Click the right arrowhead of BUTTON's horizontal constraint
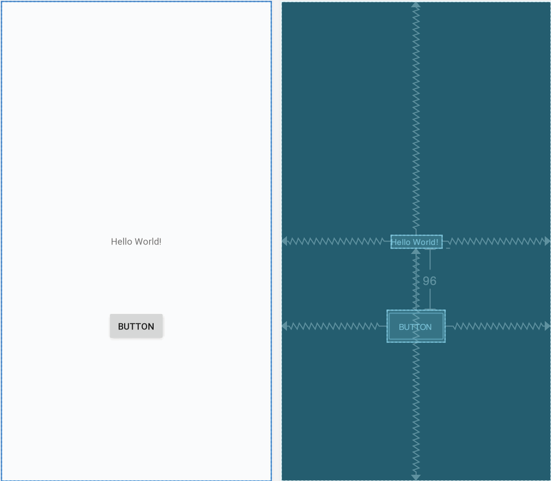This screenshot has height=481, width=551. click(547, 326)
